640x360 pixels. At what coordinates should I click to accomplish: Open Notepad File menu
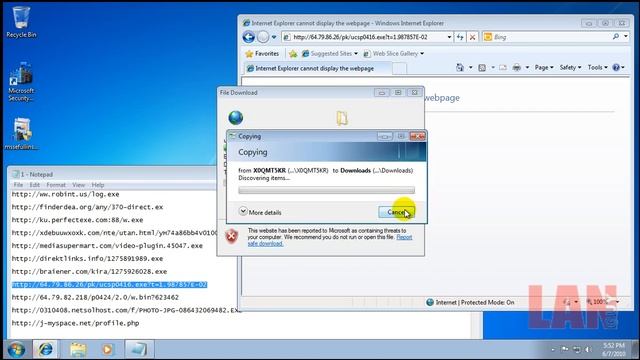point(18,185)
